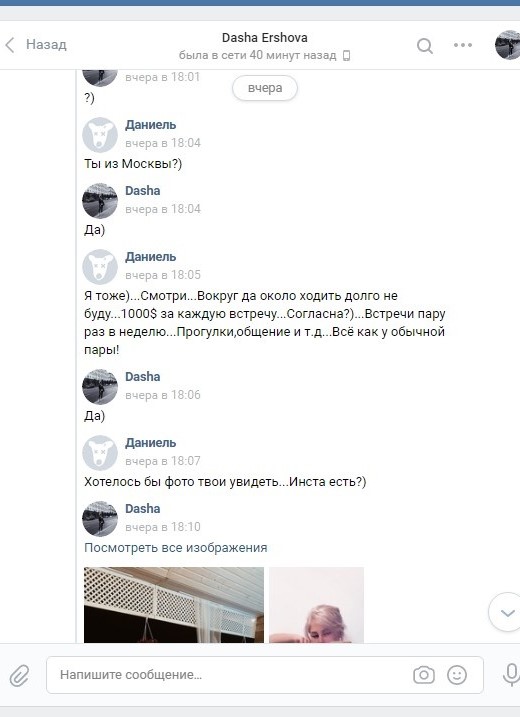Screen dimensions: 520x717
Task: Open the blonde girl photo thumbnail
Action: pos(316,605)
